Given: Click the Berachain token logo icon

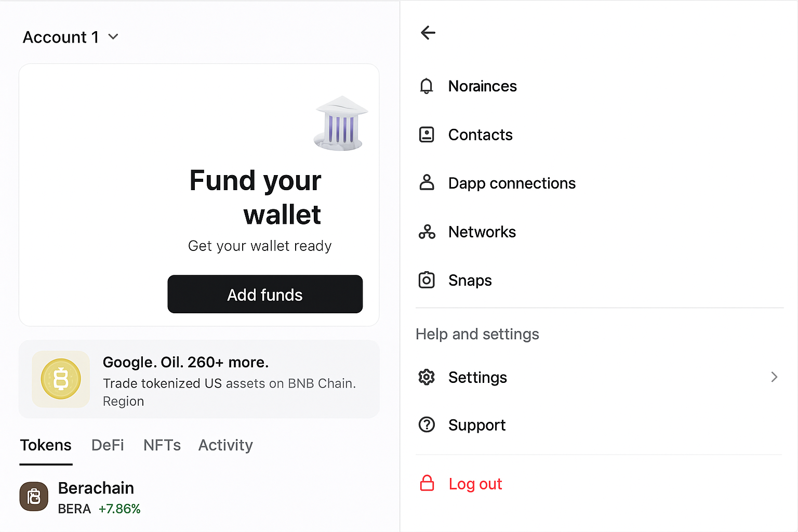Looking at the screenshot, I should click(34, 496).
